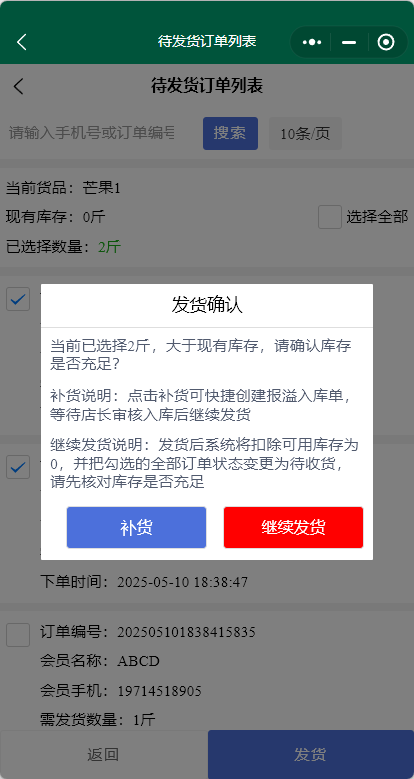The image size is (414, 779).
Task: Close mini program via the circle target icon
Action: pos(386,42)
